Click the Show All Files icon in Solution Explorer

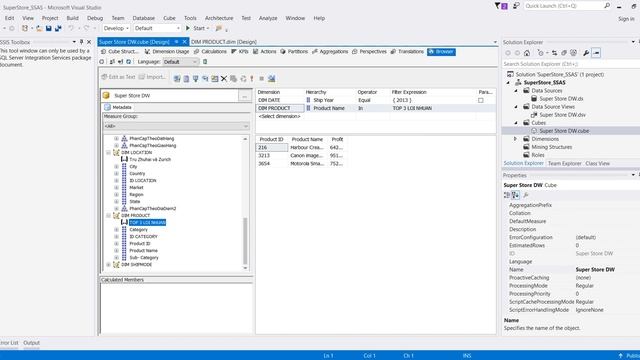pyautogui.click(x=573, y=53)
